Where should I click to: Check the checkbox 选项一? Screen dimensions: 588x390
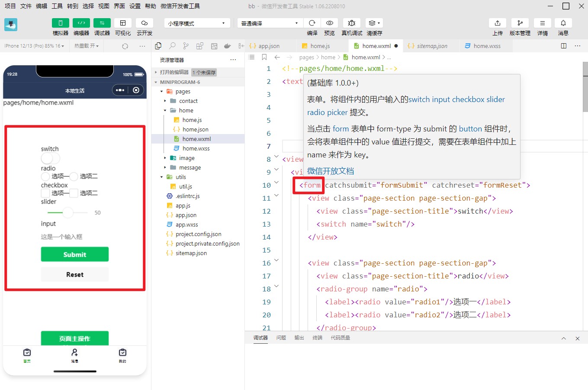click(45, 193)
